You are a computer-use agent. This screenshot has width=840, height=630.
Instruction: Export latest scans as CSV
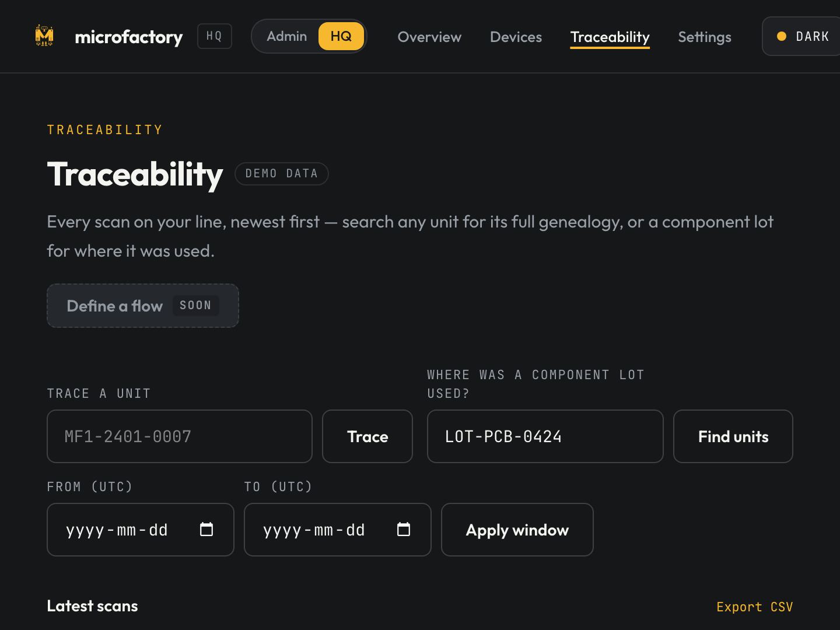[754, 607]
